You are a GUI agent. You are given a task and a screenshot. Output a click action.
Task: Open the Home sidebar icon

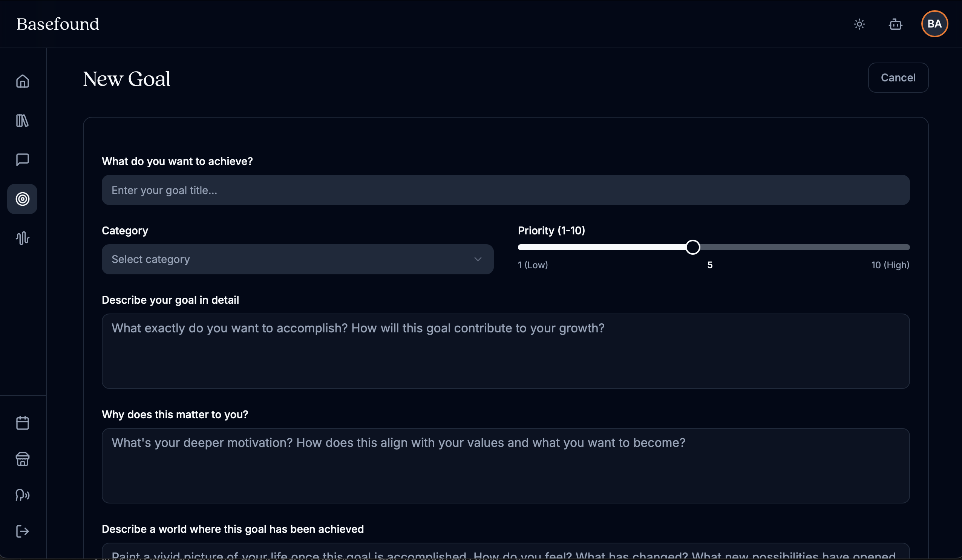(x=23, y=81)
